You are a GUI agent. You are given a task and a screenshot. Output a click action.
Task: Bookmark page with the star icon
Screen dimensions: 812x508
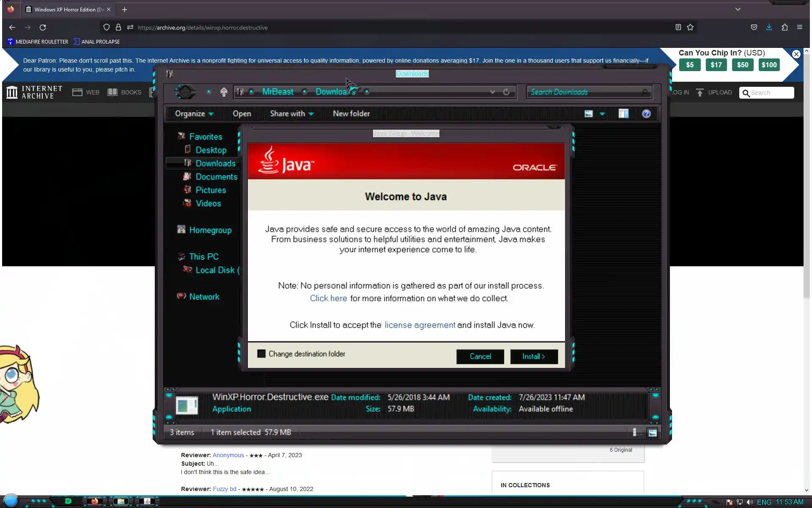[x=690, y=28]
